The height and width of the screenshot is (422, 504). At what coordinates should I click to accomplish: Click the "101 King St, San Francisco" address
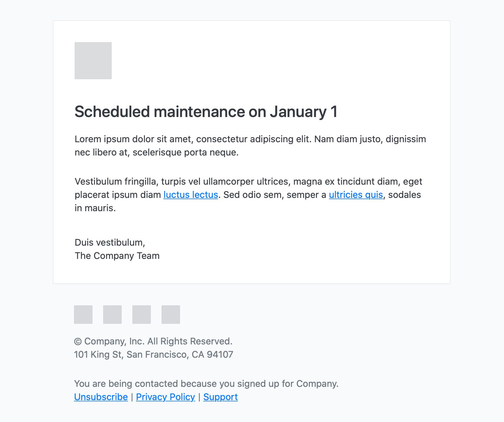pos(154,355)
